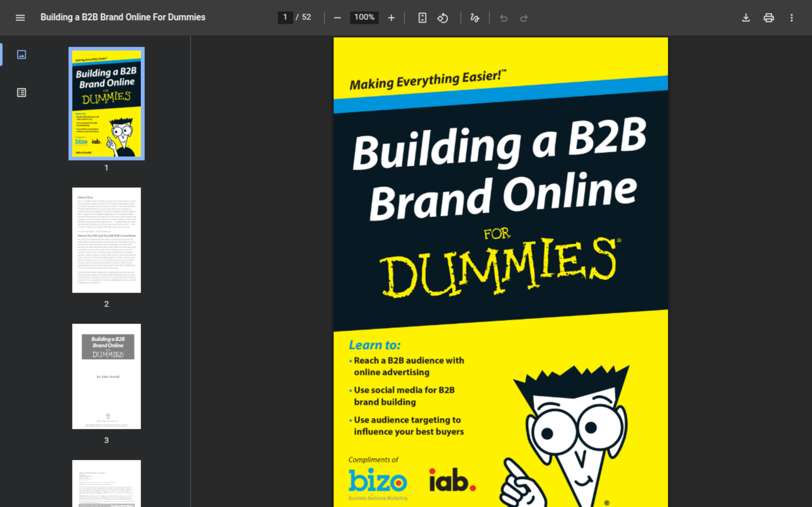Open page 3 title page thumbnail
This screenshot has width=812, height=507.
coord(106,376)
